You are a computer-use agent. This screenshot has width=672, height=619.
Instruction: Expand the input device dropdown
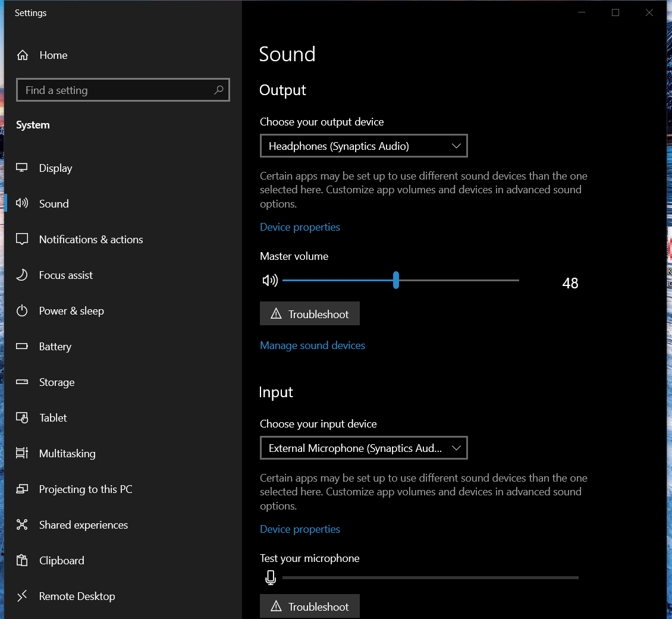coord(363,448)
